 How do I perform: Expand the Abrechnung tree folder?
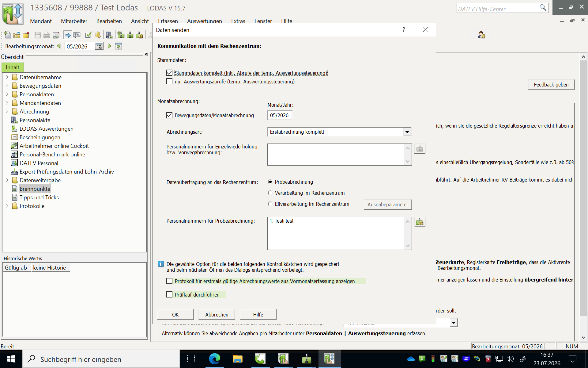click(7, 112)
